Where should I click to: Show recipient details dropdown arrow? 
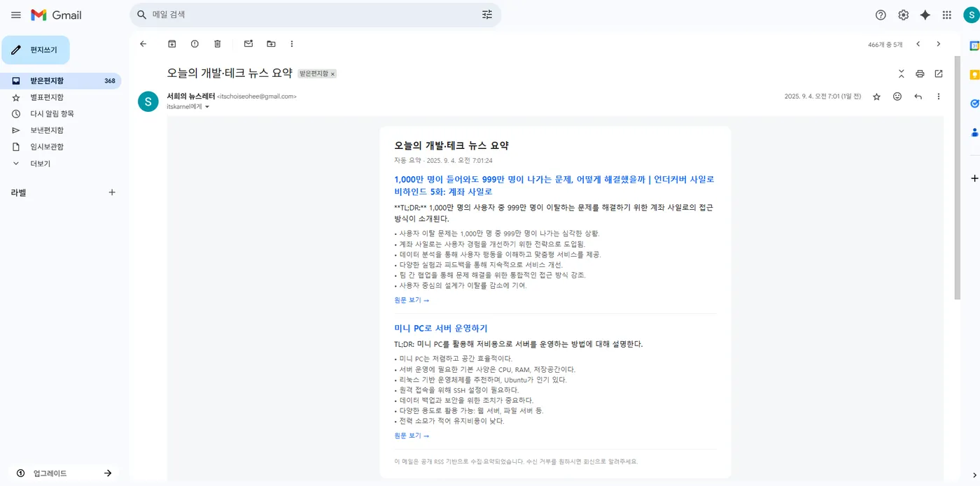click(206, 107)
